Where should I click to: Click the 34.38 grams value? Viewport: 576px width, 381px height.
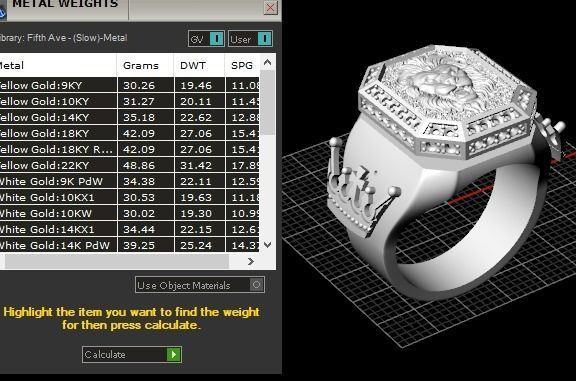(139, 181)
